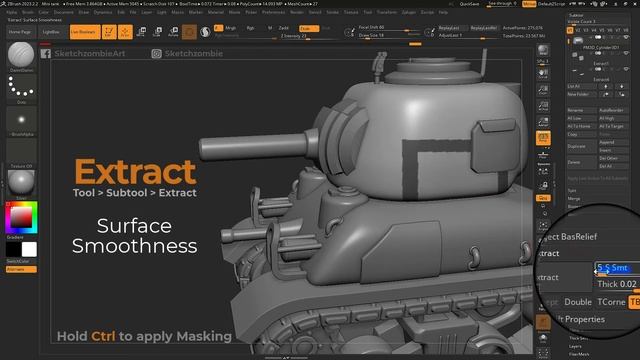The width and height of the screenshot is (640, 360).
Task: Open the material sphere selector
Action: [x=21, y=183]
